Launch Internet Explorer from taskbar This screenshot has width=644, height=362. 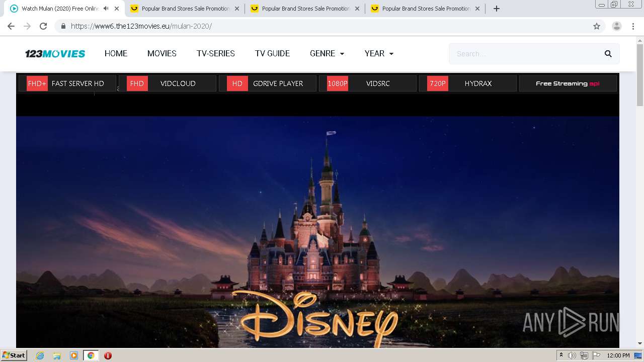click(x=40, y=355)
